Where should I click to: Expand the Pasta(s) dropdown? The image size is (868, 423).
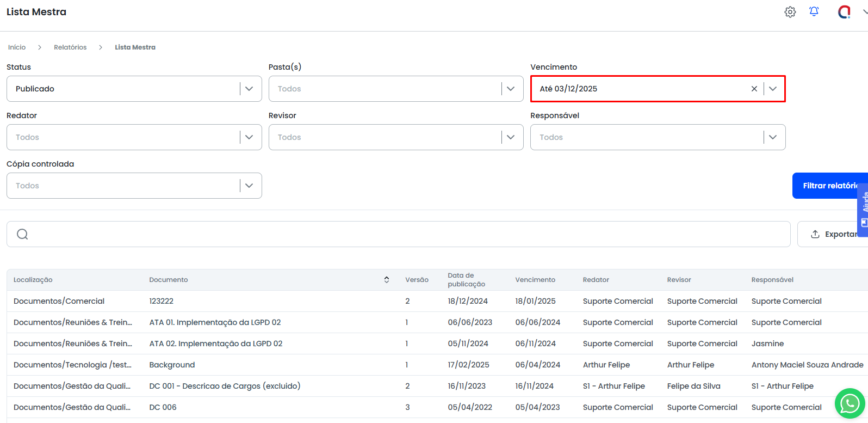pos(511,89)
